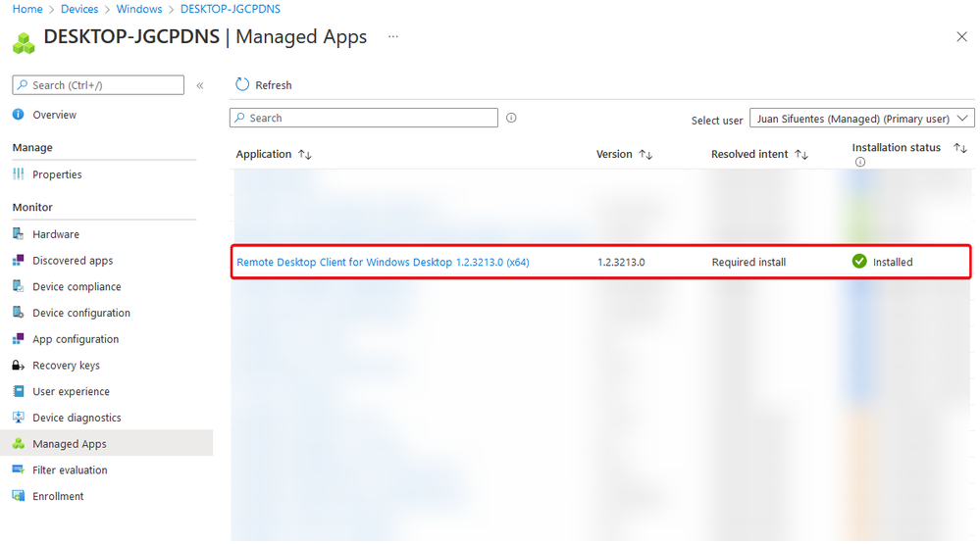Close the Managed Apps blade

coord(961,37)
